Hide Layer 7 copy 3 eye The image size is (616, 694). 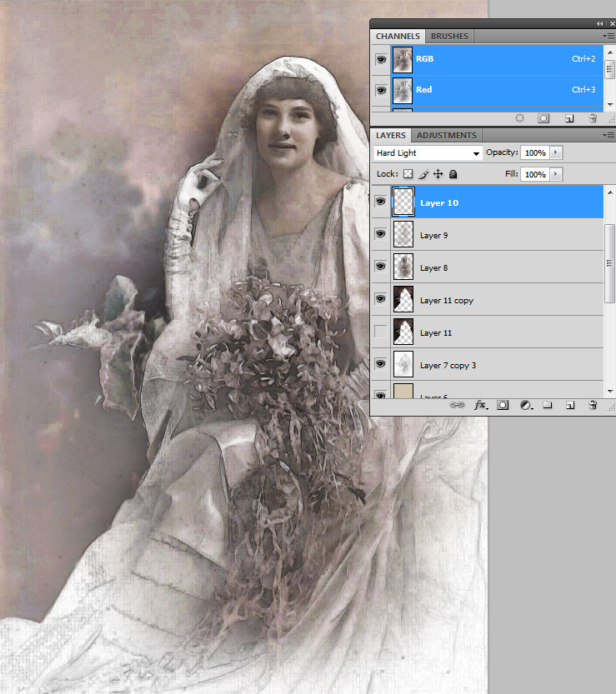click(x=380, y=364)
